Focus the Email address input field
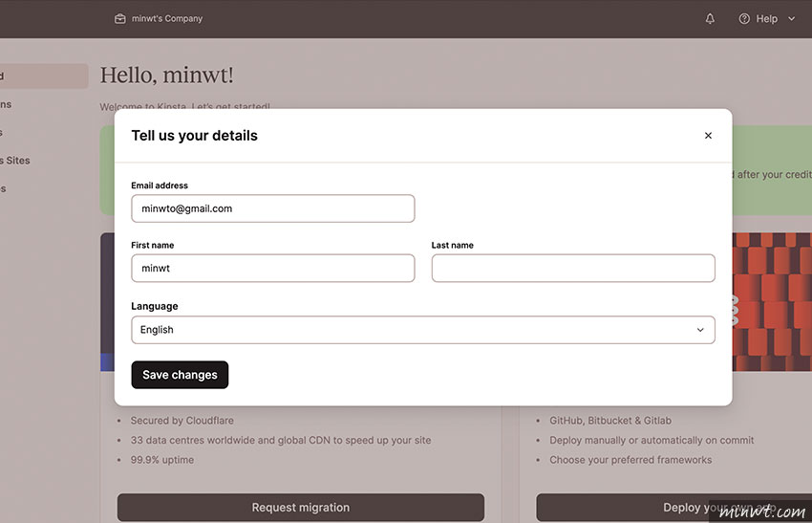The image size is (812, 523). pos(273,208)
